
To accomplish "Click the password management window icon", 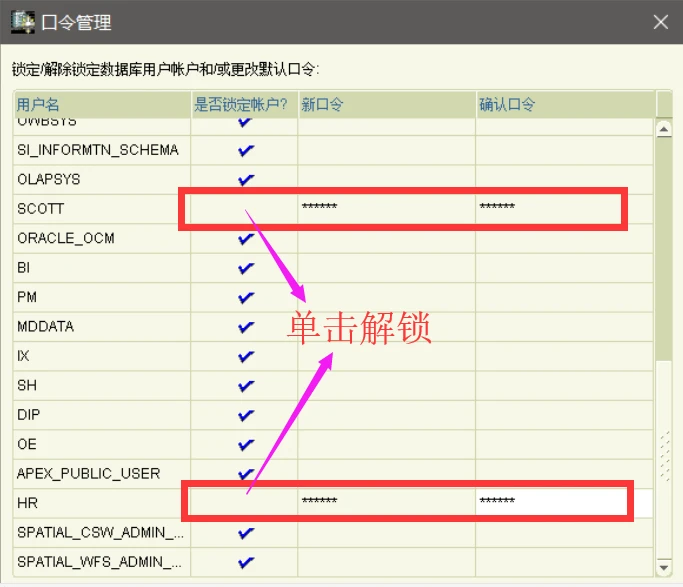I will [23, 22].
